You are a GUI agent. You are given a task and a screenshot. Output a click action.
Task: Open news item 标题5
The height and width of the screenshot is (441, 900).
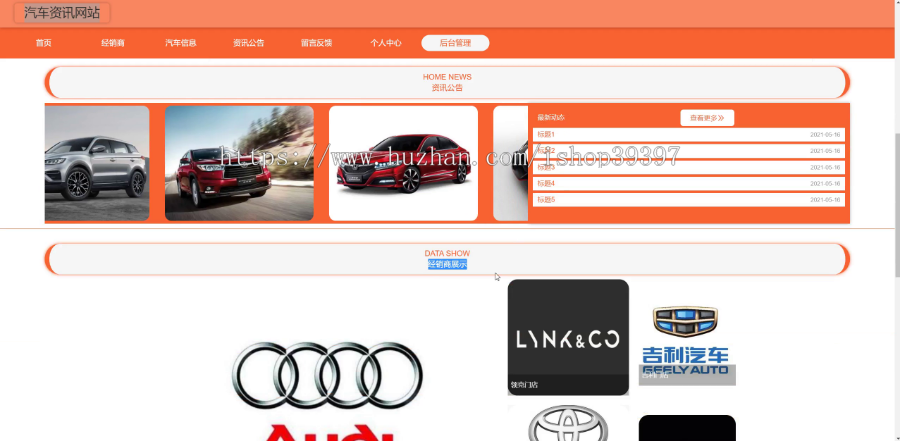pos(689,199)
